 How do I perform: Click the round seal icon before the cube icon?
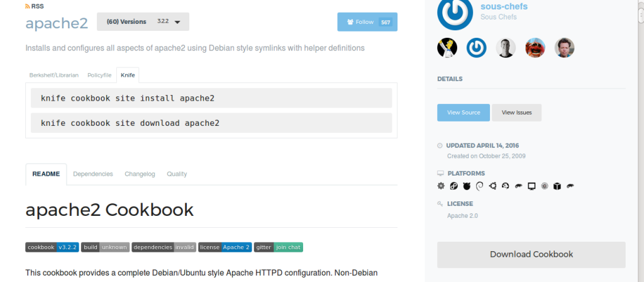pos(545,186)
